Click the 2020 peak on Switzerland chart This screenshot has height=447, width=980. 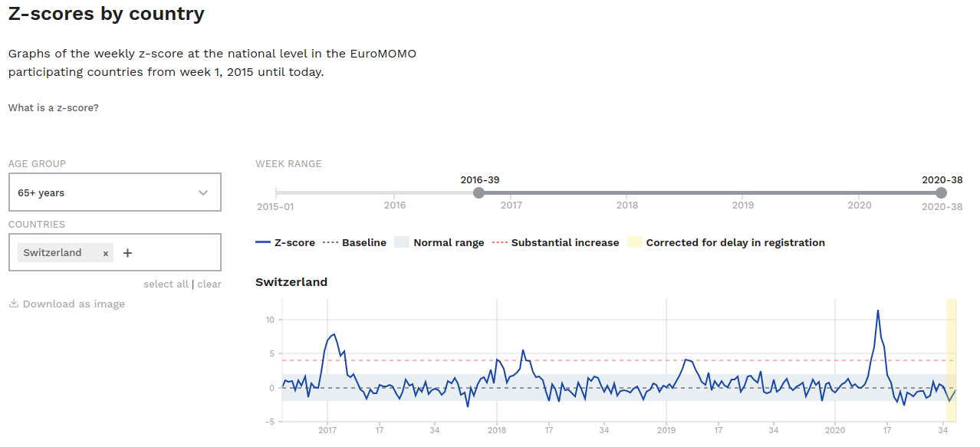[878, 311]
